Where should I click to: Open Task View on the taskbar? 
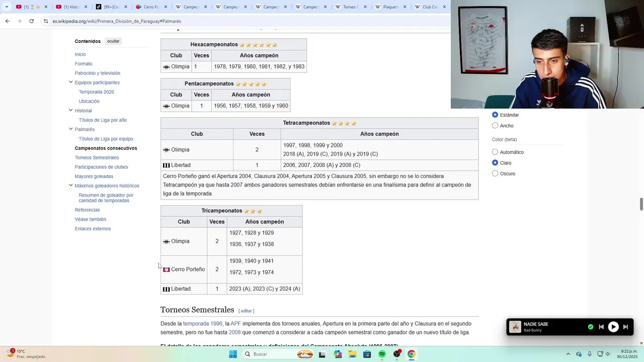tap(322, 354)
